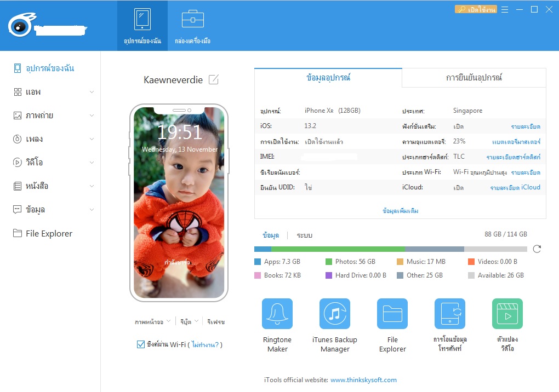This screenshot has height=392, width=559.
Task: Open the เพลง music section
Action: (28, 139)
